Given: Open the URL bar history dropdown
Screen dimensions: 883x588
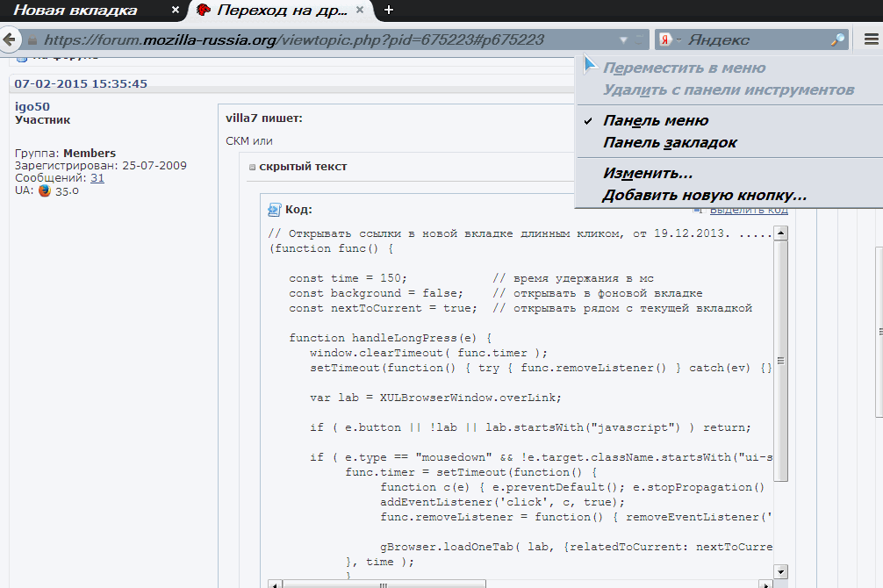Looking at the screenshot, I should point(623,39).
